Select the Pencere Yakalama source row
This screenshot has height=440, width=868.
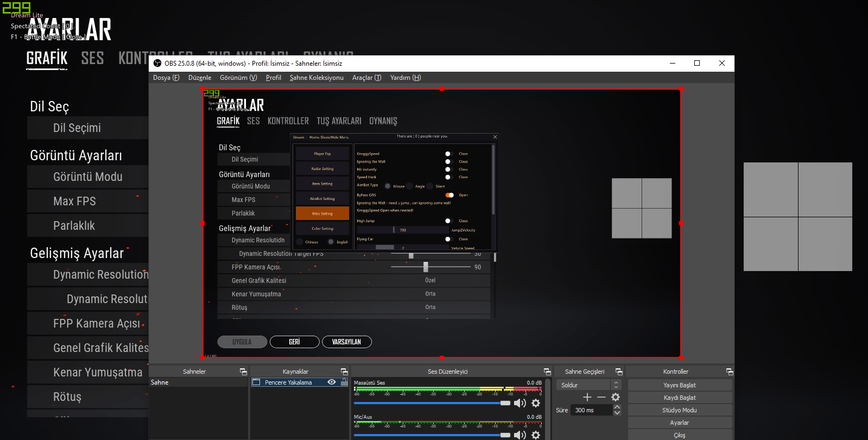[300, 382]
